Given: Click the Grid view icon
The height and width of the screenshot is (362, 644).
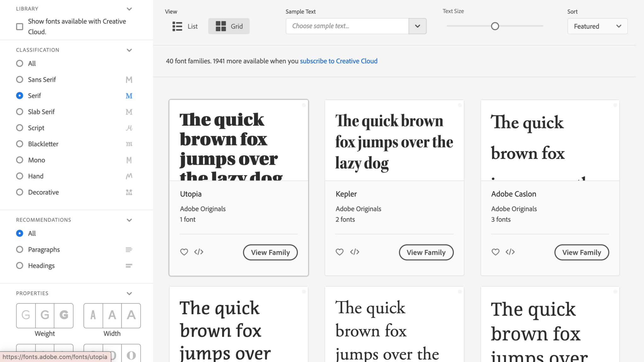Looking at the screenshot, I should pos(220,26).
